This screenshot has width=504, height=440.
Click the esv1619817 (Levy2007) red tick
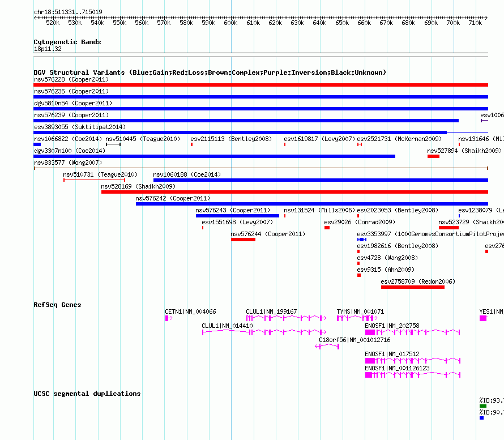(285, 144)
